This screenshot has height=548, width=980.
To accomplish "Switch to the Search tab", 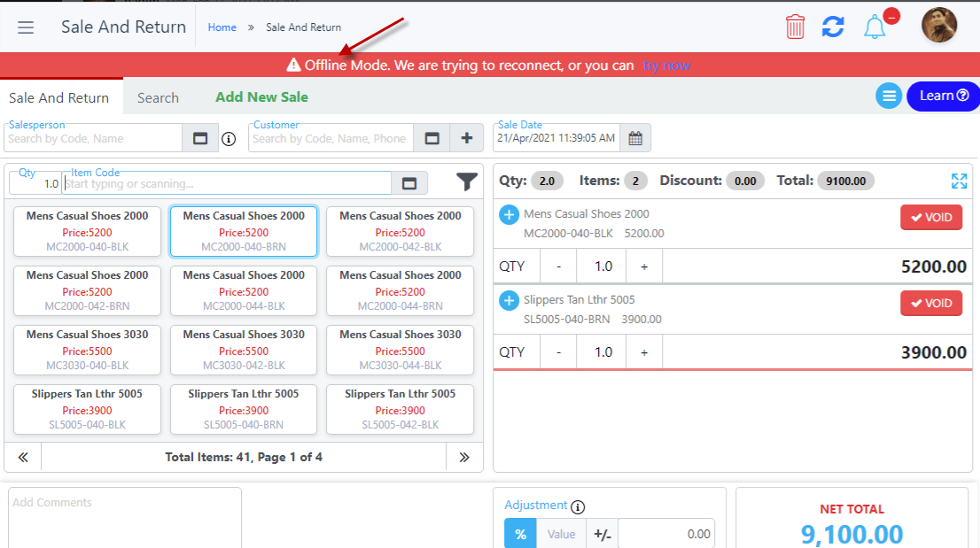I will (159, 97).
